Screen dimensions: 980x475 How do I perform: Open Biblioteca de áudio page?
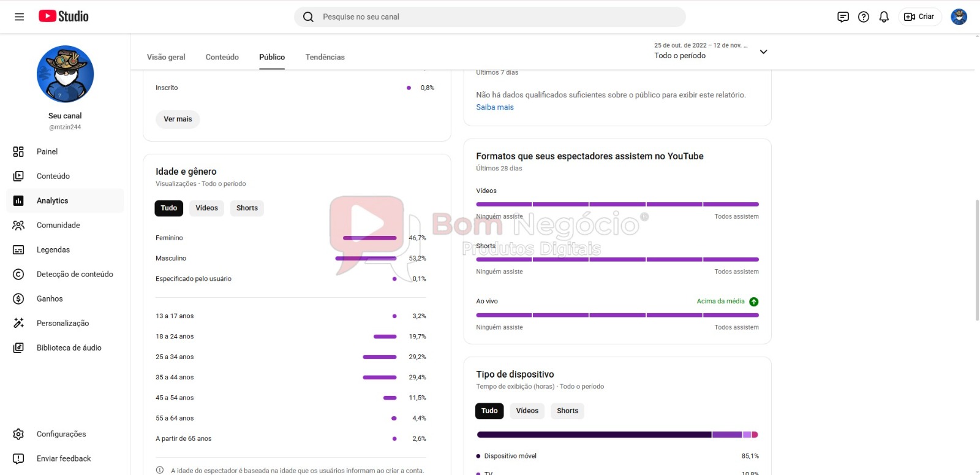(69, 348)
